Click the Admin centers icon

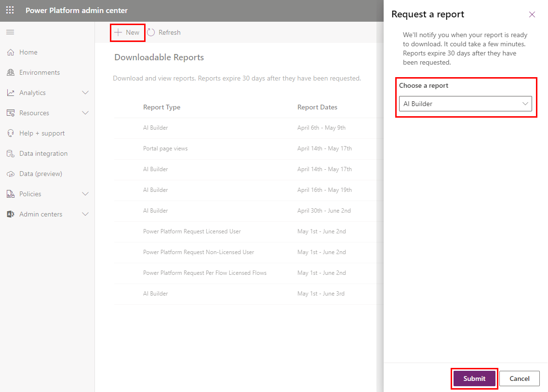11,214
